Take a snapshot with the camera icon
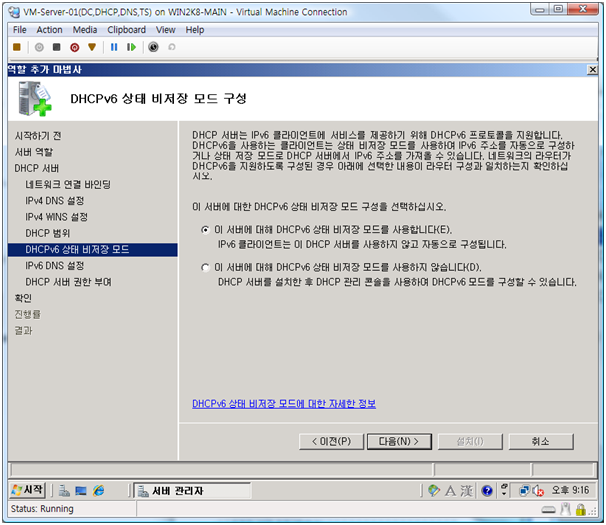The width and height of the screenshot is (606, 525). click(x=153, y=47)
